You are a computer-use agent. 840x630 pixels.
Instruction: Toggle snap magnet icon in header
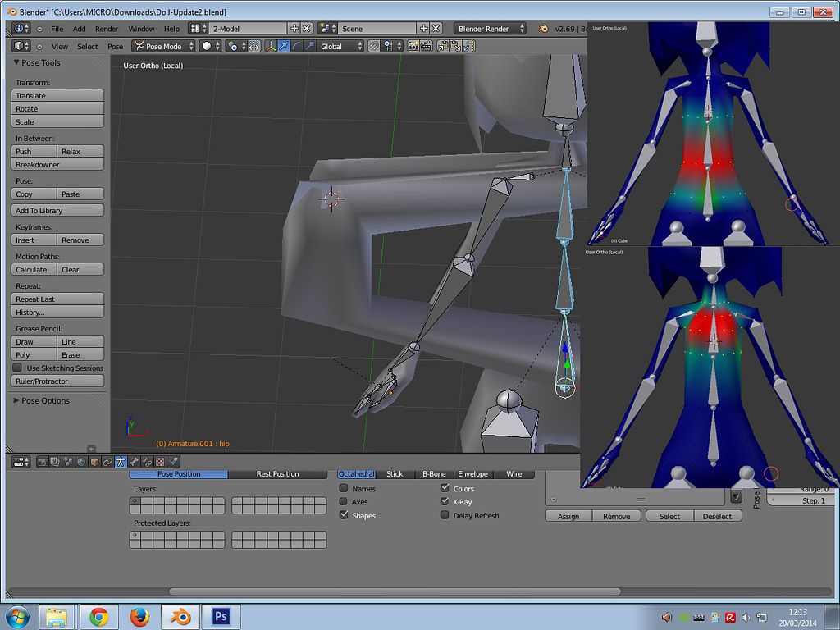point(374,46)
